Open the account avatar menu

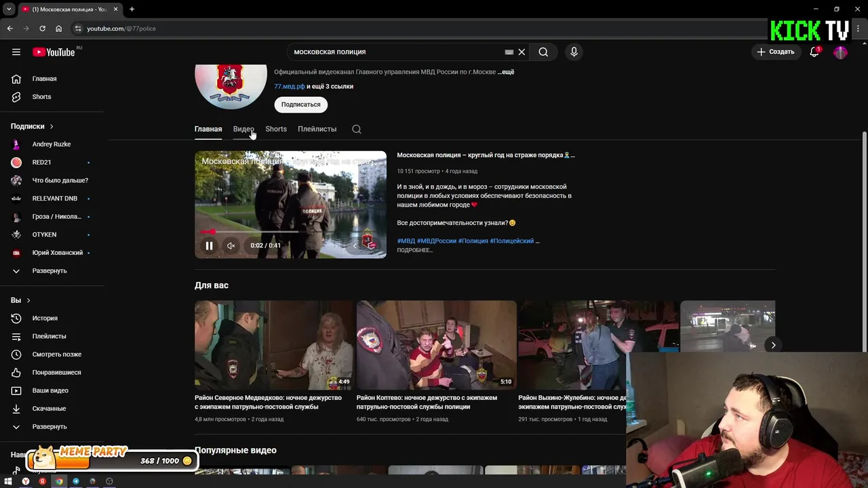840,52
